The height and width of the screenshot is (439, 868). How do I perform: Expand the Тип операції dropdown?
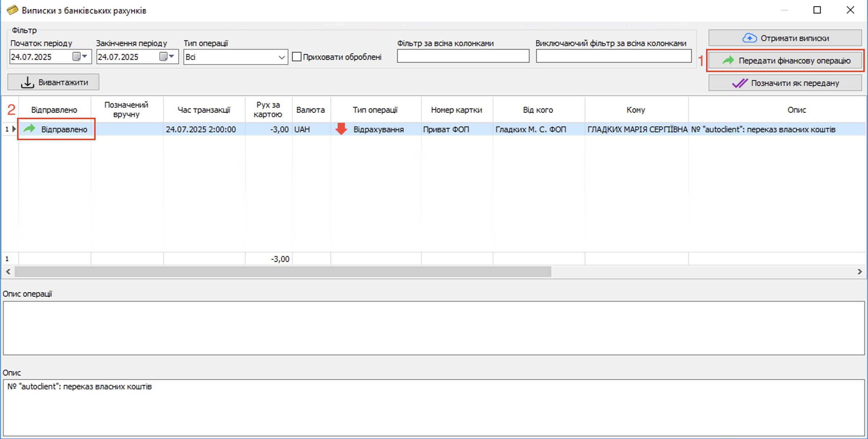[281, 57]
